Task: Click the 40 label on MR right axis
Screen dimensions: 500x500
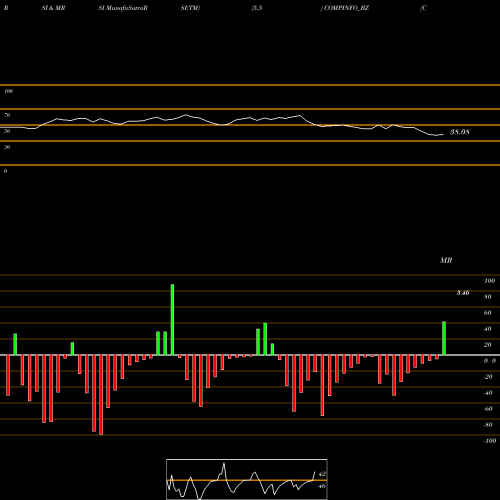Action: coord(488,329)
